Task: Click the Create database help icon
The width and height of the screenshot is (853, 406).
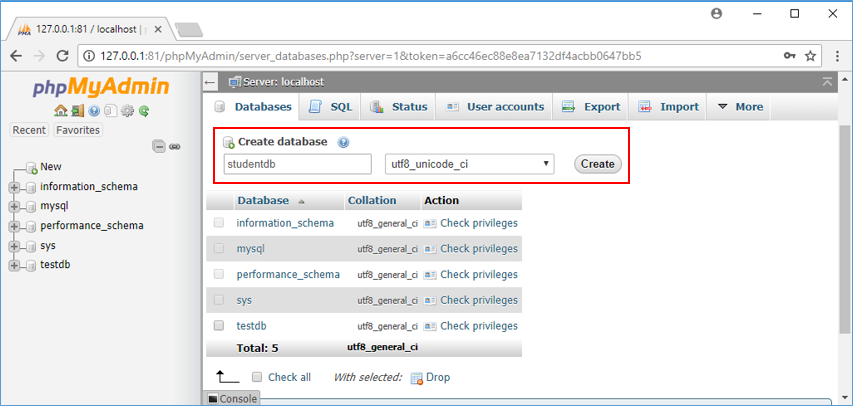Action: 343,142
